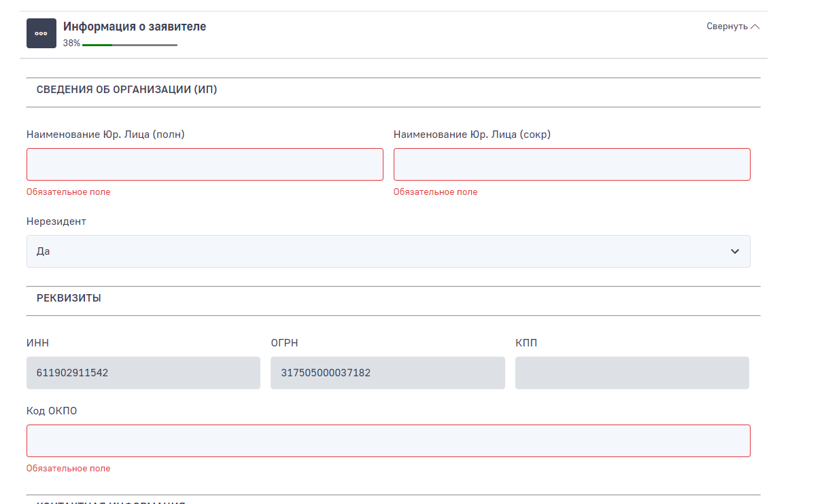Focus the Наименование Юр. Лица (полн) input
This screenshot has width=822, height=504.
coord(205,164)
